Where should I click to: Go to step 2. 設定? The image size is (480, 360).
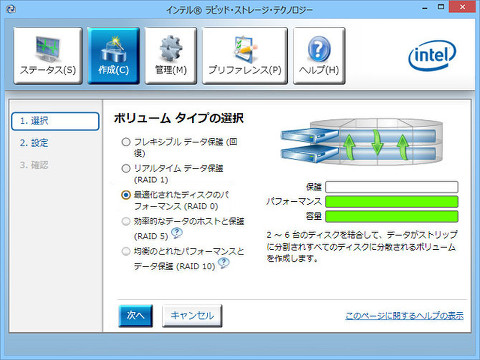coord(34,143)
